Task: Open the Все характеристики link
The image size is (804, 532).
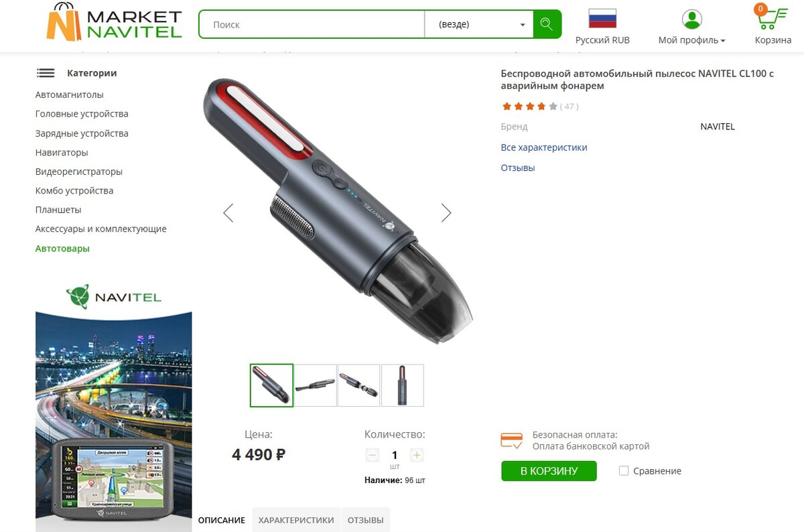Action: [544, 147]
